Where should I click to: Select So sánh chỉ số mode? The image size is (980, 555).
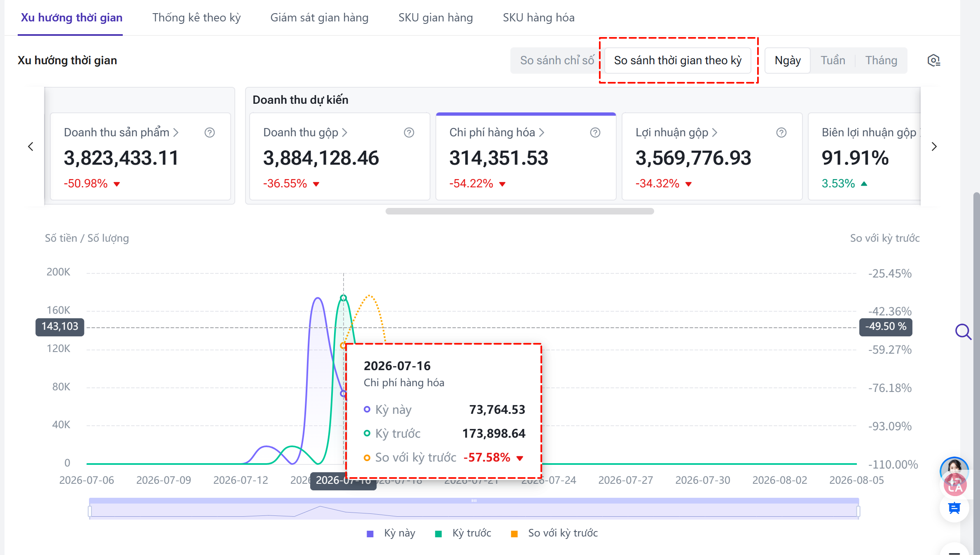(557, 61)
